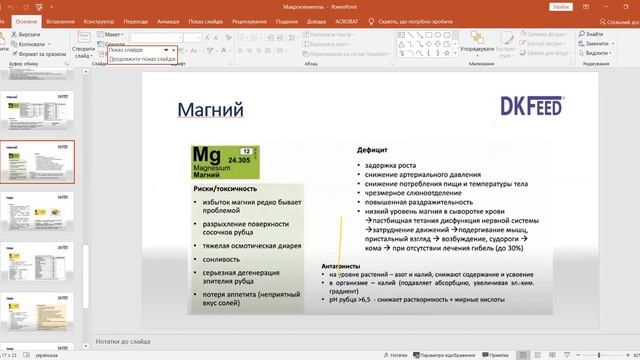Click Продовжити показ слайдів link
This screenshot has height=360, width=640.
tap(142, 59)
